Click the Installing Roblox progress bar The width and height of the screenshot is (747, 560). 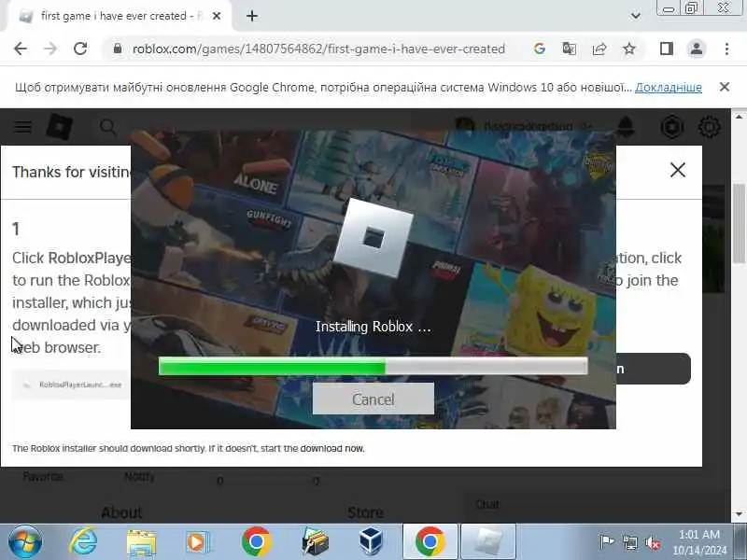tap(373, 367)
